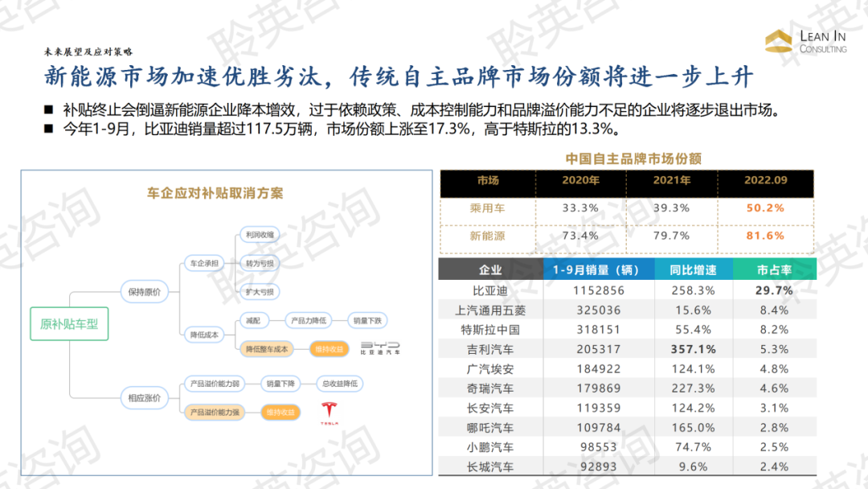Click the BYD 比亚迪汽车 logo
This screenshot has width=868, height=489.
coord(379,348)
